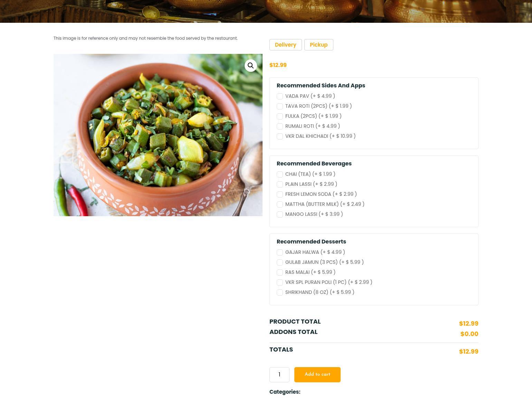Check the VADA PAV addon
Screen dimensions: 532x412
[280, 96]
